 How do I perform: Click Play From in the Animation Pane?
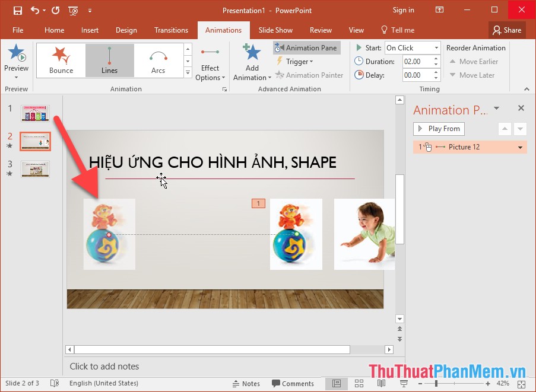click(x=438, y=129)
